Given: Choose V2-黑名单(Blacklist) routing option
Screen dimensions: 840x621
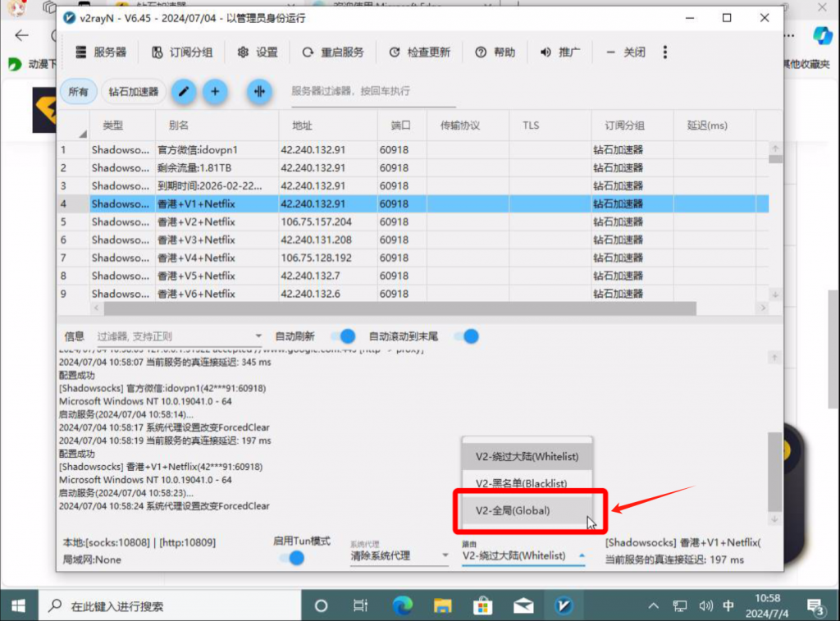Looking at the screenshot, I should (527, 483).
